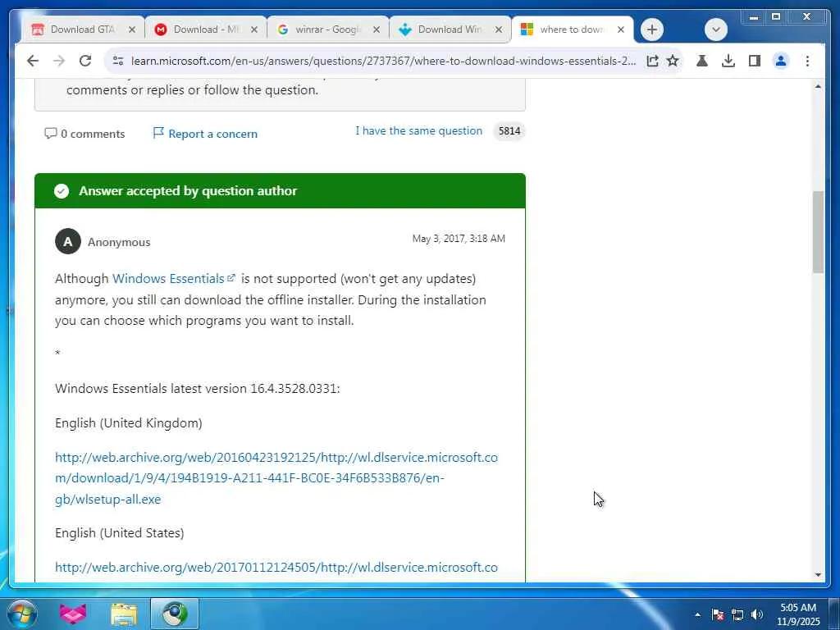Toggle the side panel icon
The image size is (840, 630).
tap(755, 61)
